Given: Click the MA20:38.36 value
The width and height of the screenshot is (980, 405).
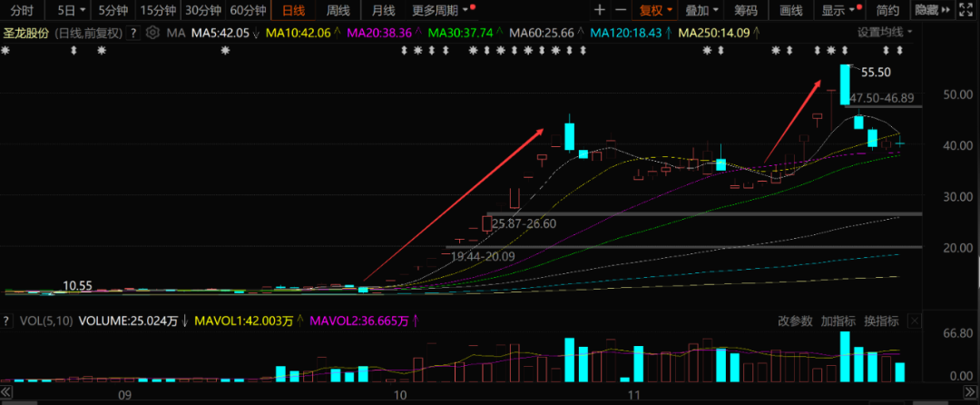Looking at the screenshot, I should pyautogui.click(x=379, y=33).
